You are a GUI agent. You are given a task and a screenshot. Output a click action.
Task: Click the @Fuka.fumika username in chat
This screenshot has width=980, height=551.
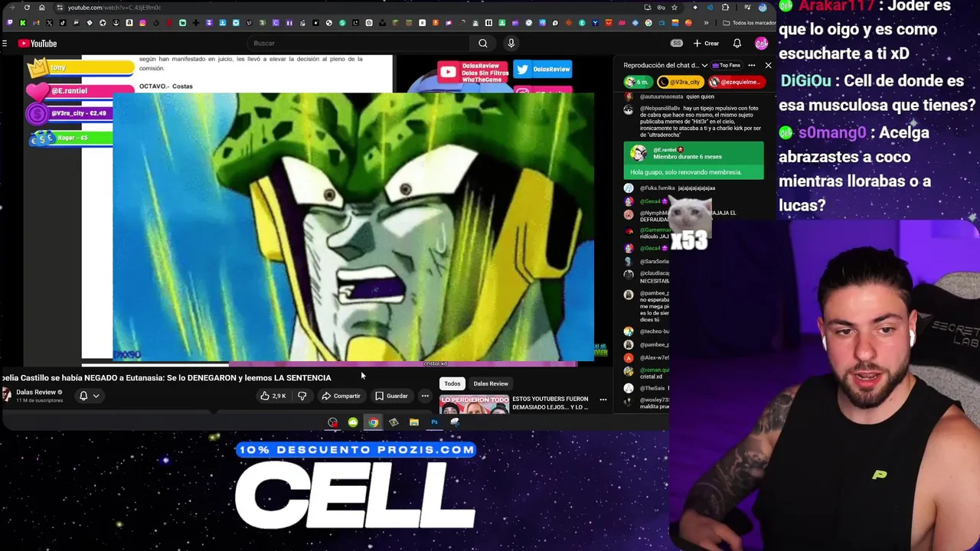(x=658, y=187)
